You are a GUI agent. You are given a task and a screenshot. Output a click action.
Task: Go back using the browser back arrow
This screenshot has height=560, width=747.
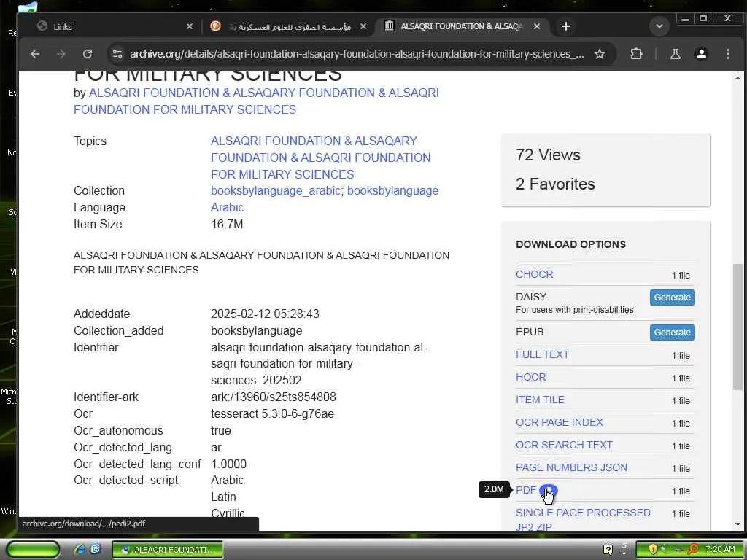pos(35,54)
